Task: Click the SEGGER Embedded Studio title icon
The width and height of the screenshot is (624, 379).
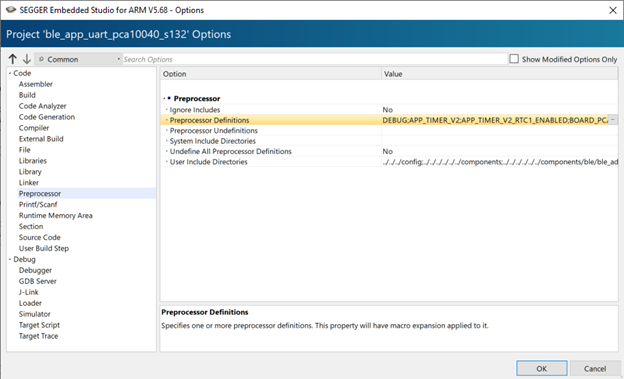Action: tap(11, 10)
